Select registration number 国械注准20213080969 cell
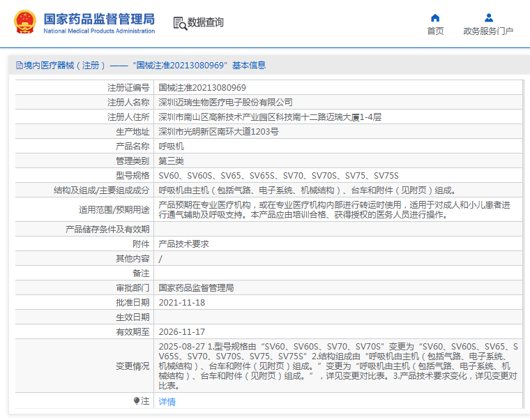The width and height of the screenshot is (530, 420). pos(202,88)
